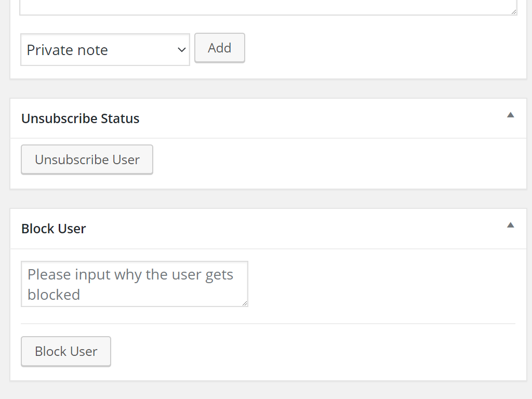Click the note textarea resize grip

514,11
